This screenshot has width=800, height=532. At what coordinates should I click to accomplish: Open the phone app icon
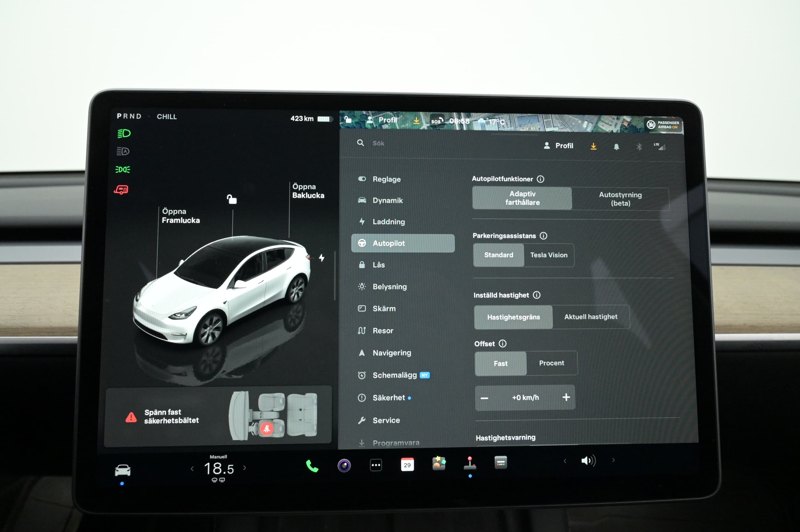tap(312, 466)
